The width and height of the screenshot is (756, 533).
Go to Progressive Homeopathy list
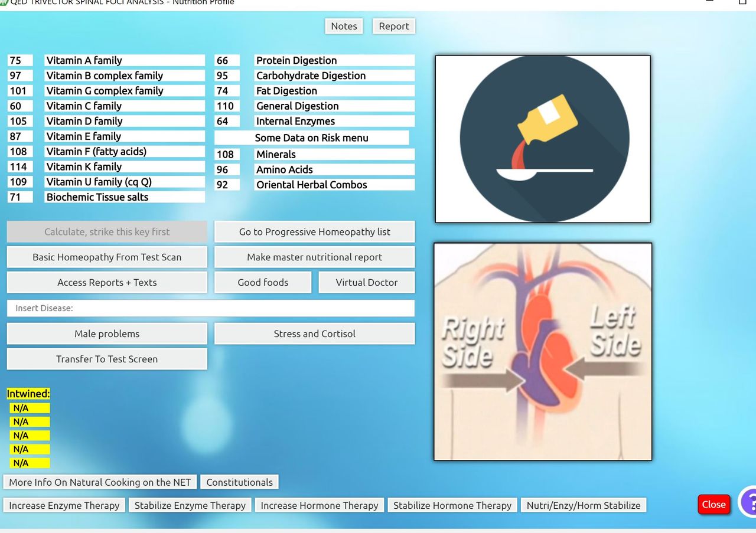pyautogui.click(x=314, y=232)
